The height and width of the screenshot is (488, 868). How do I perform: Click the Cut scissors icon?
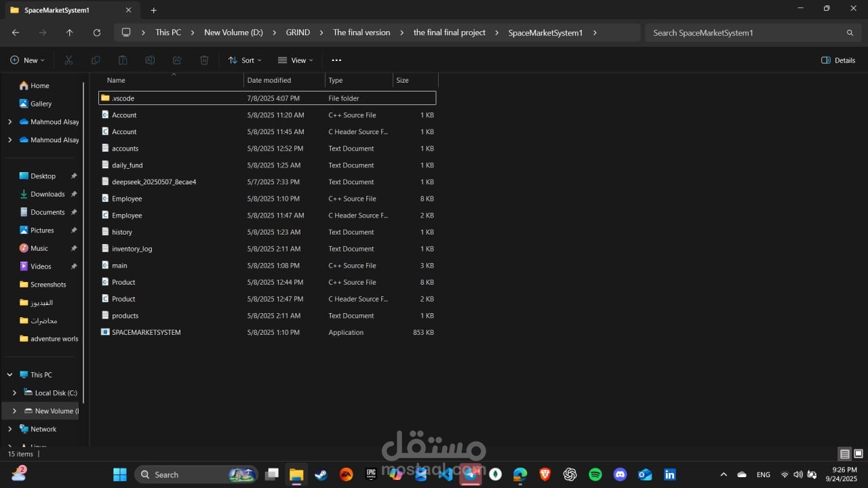click(68, 60)
